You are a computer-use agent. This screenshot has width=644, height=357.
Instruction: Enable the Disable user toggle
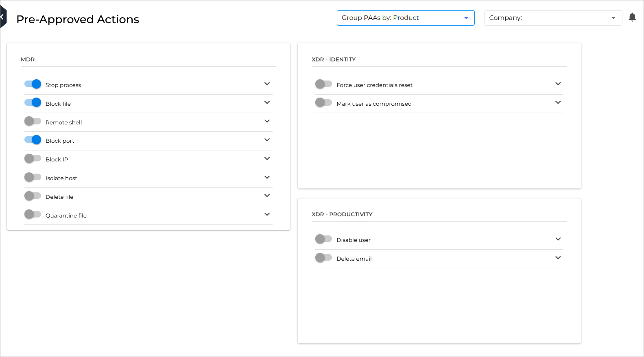(x=323, y=239)
